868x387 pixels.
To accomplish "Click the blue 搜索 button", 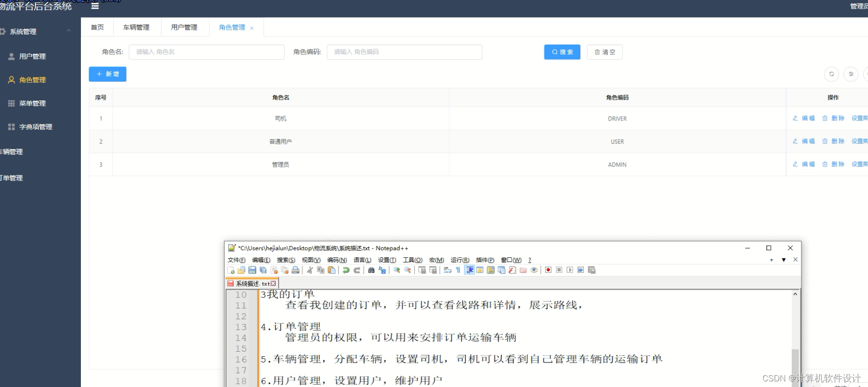I will [562, 52].
